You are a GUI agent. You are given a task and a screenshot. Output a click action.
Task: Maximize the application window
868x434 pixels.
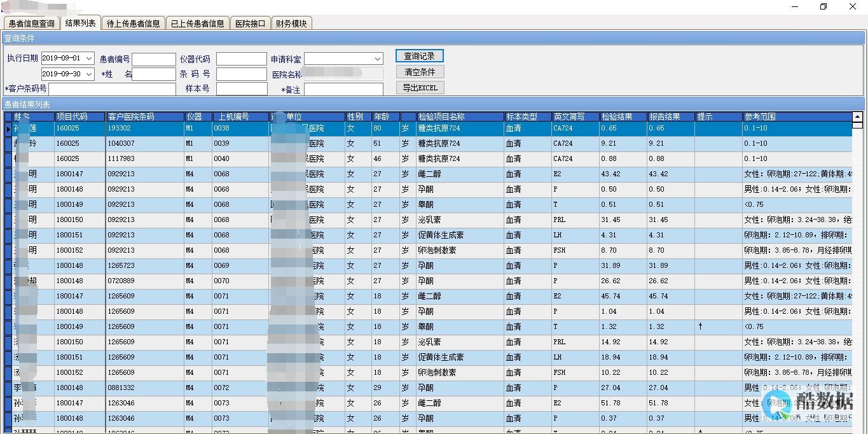pos(823,6)
